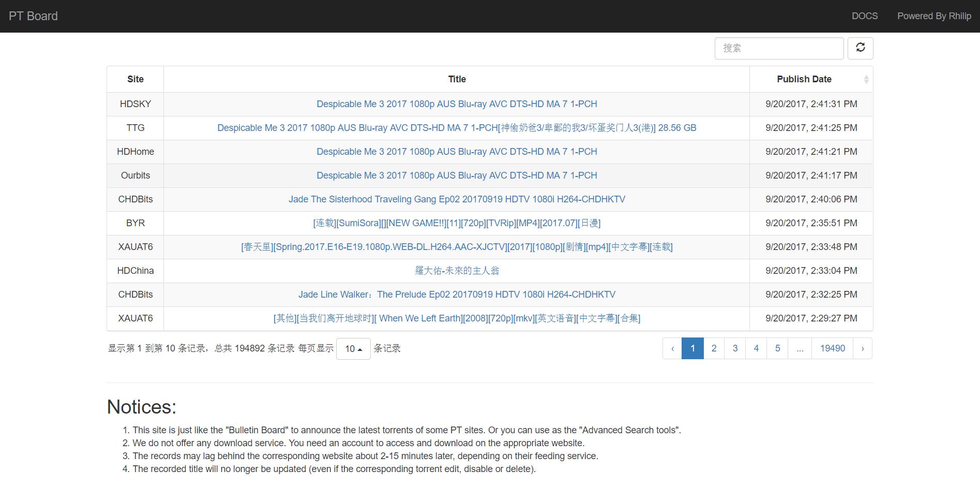Click the 2:29:27 PM date cell
Viewport: 980px width, 485px height.
click(811, 318)
